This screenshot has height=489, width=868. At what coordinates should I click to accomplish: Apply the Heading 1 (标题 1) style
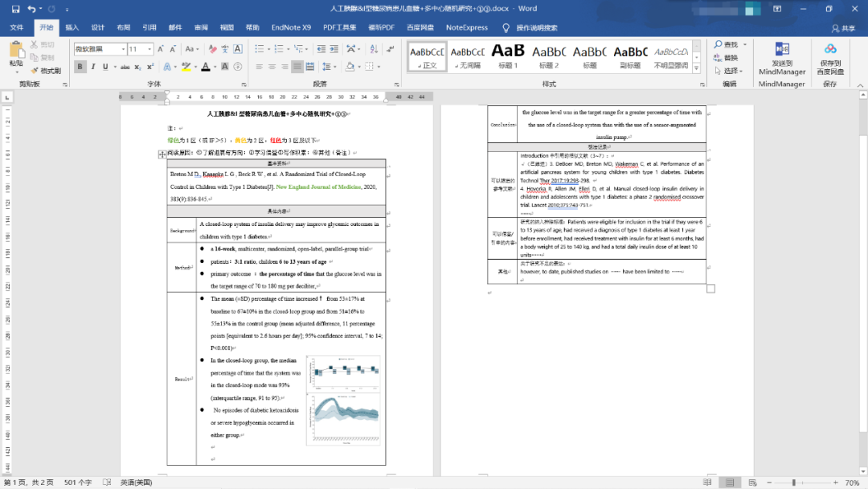click(508, 56)
